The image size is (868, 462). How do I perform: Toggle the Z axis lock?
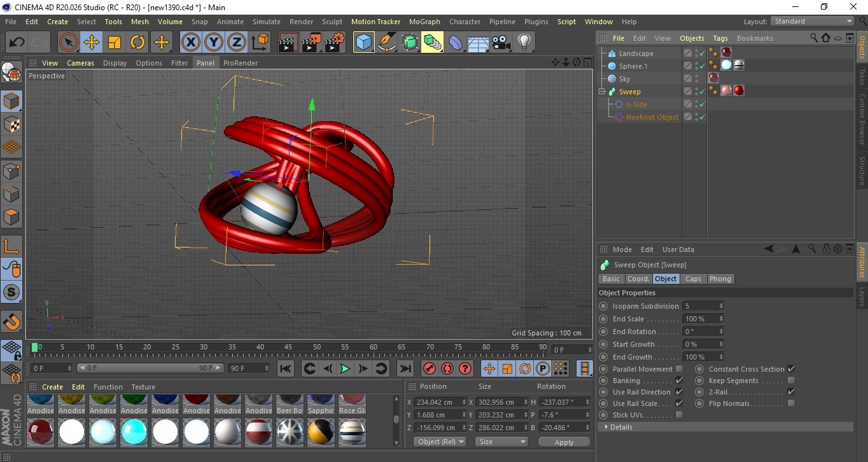click(x=237, y=43)
